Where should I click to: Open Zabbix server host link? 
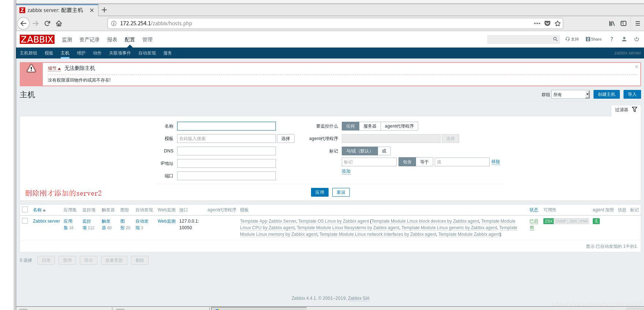(x=46, y=221)
